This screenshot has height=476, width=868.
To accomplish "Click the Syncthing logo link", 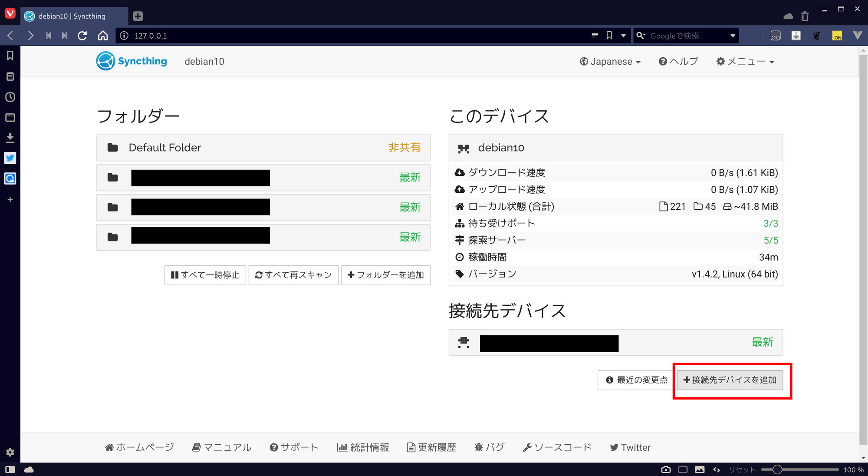I will pyautogui.click(x=132, y=61).
